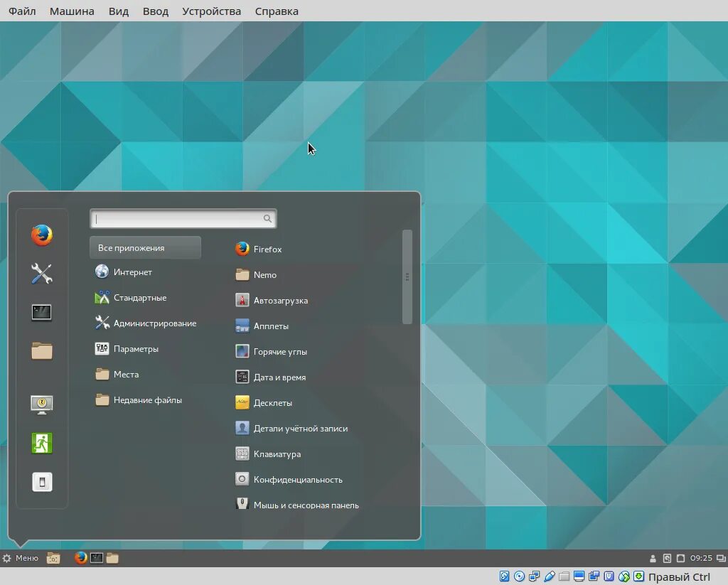Image resolution: width=728 pixels, height=585 pixels.
Task: Select the Недавние файлы category
Action: pyautogui.click(x=139, y=399)
